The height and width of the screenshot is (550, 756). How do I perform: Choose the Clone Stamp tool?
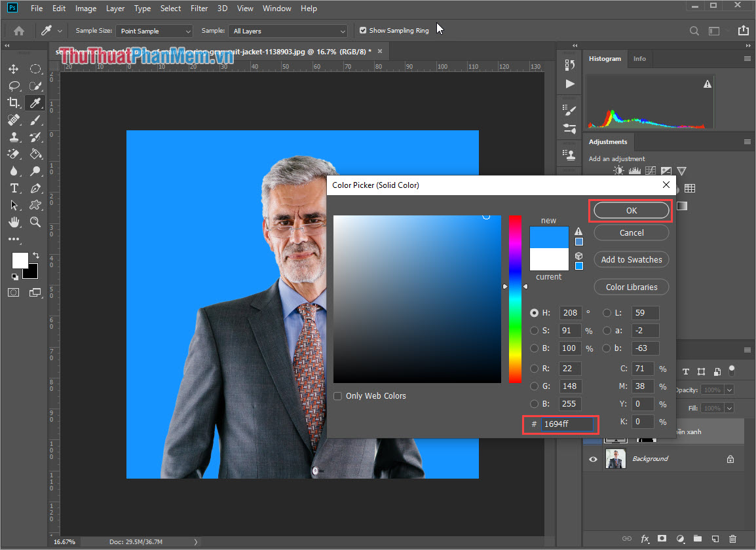(x=14, y=137)
